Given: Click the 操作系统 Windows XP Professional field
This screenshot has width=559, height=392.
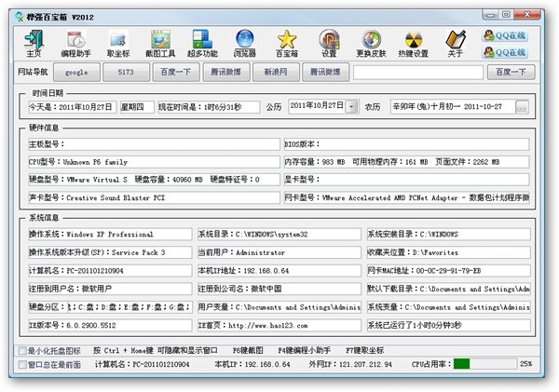Looking at the screenshot, I should (110, 234).
